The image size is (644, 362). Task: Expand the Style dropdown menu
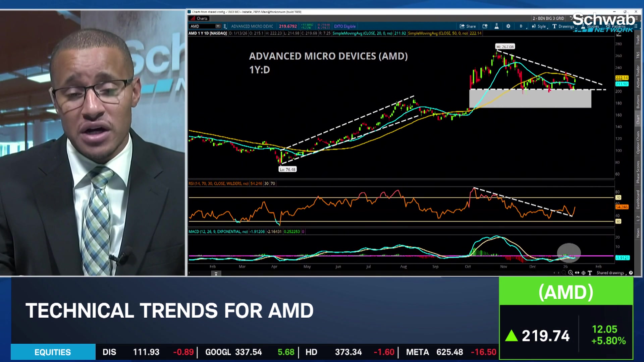pyautogui.click(x=542, y=26)
